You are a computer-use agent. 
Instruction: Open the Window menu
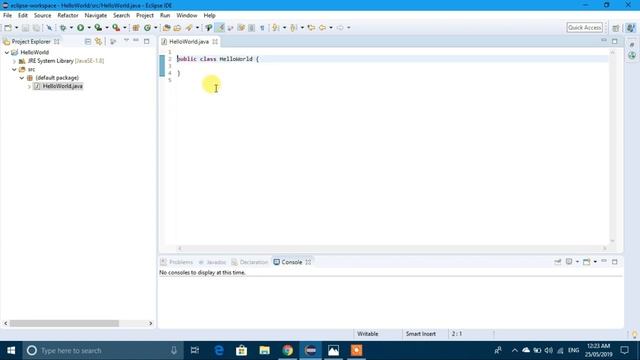(187, 16)
